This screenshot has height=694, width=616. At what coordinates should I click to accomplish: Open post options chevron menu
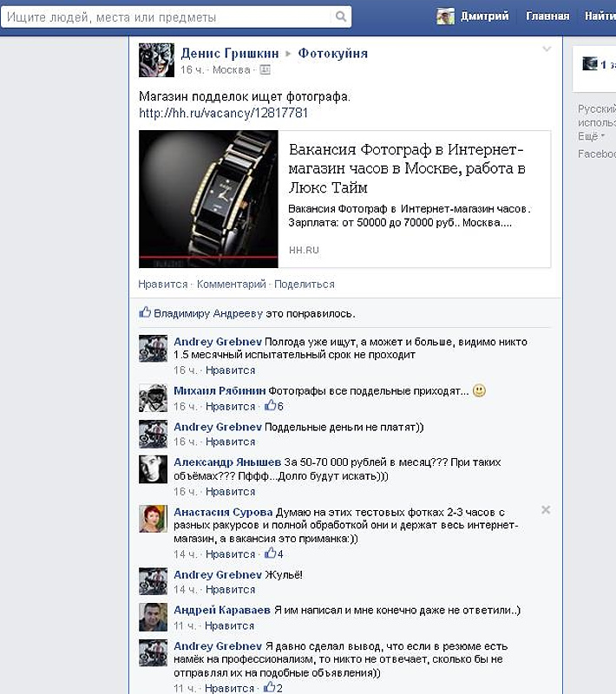pyautogui.click(x=547, y=49)
